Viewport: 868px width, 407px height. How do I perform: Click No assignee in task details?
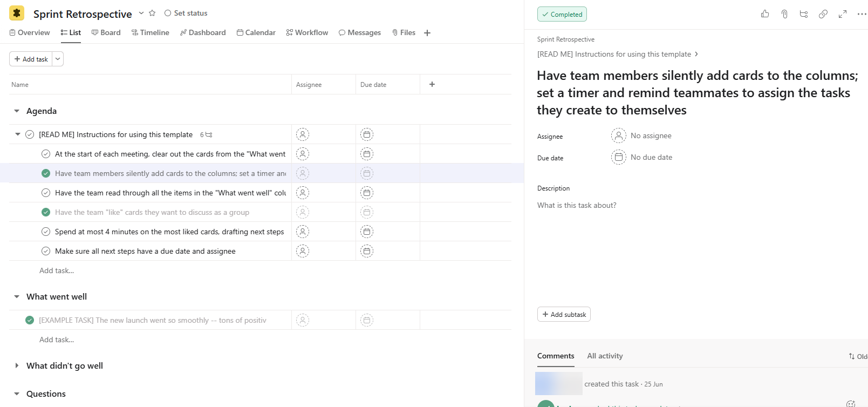(641, 135)
